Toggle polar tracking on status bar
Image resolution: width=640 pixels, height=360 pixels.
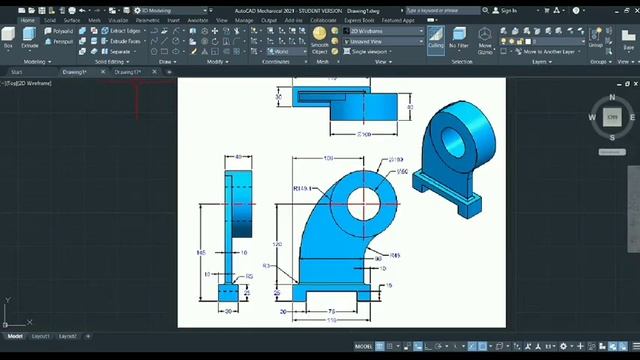438,347
